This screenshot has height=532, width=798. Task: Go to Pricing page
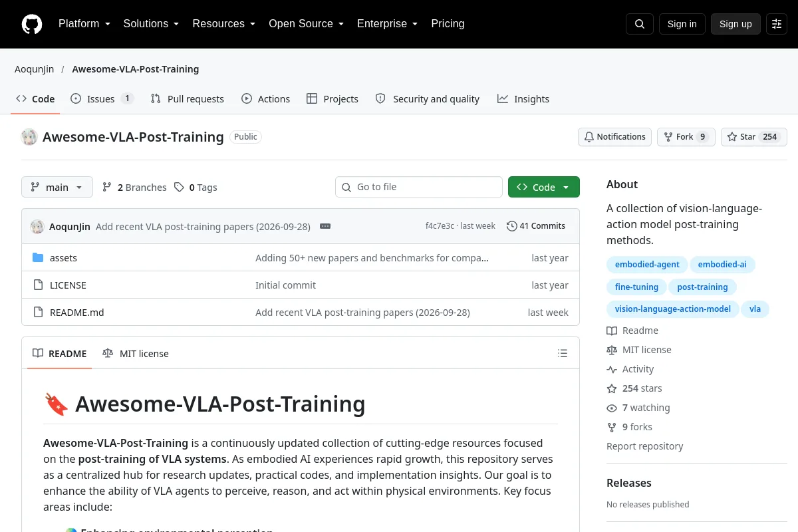pyautogui.click(x=448, y=24)
